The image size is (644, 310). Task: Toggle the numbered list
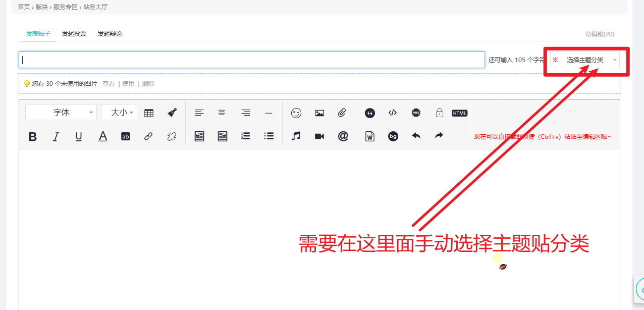pyautogui.click(x=246, y=136)
